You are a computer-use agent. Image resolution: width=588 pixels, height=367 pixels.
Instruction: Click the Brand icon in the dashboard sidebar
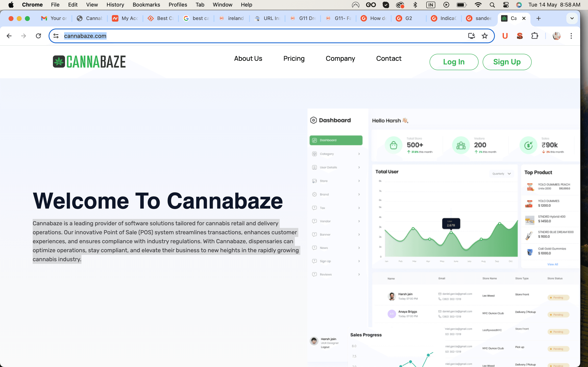tap(315, 194)
